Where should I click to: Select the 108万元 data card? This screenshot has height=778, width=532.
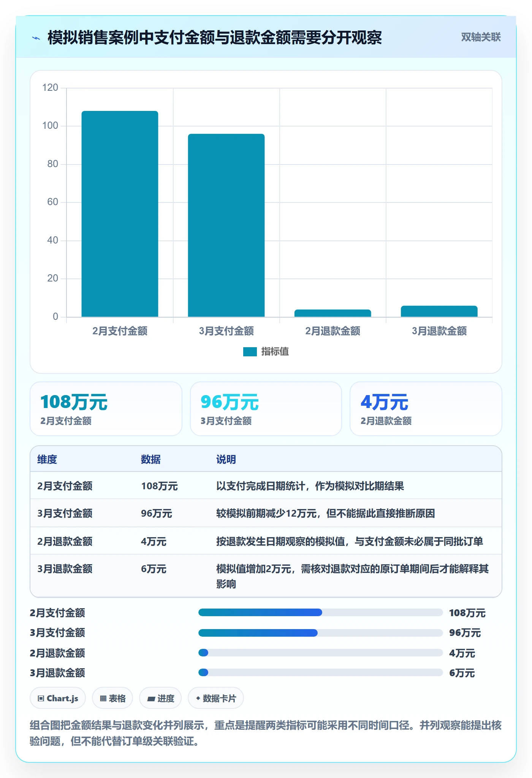click(106, 409)
